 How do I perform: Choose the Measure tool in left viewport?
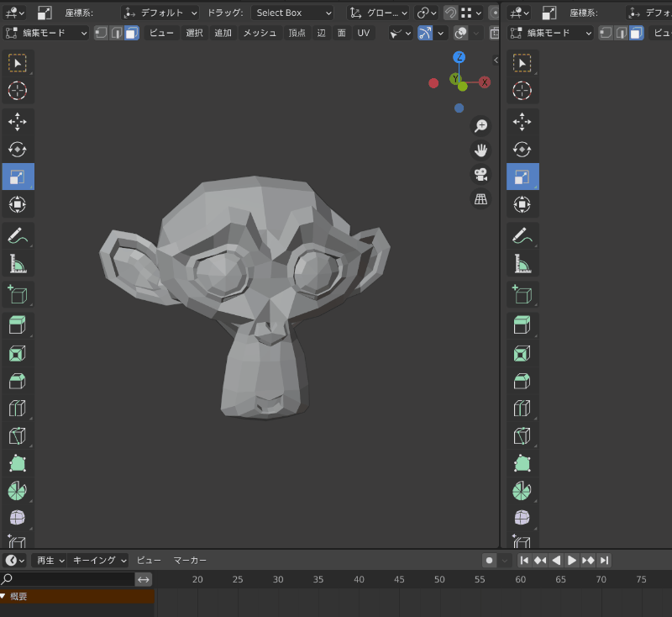18,263
